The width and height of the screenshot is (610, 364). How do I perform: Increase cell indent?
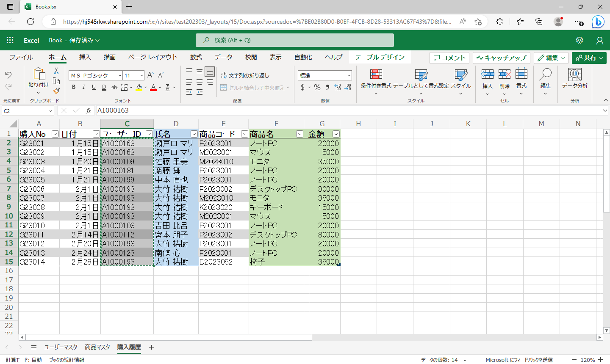[200, 92]
